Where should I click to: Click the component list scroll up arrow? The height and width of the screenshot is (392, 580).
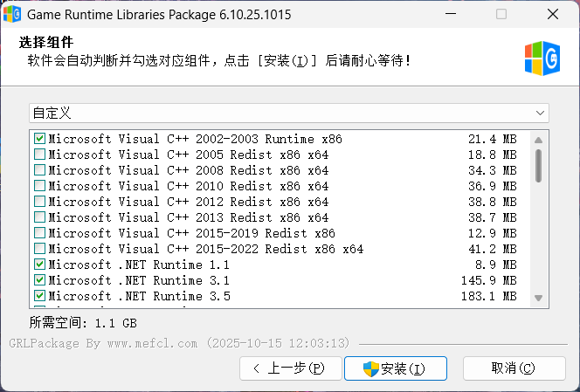[539, 141]
